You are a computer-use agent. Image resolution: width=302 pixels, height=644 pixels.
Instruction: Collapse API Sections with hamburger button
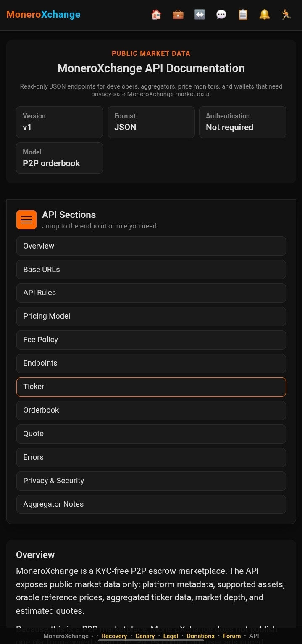coord(26,219)
